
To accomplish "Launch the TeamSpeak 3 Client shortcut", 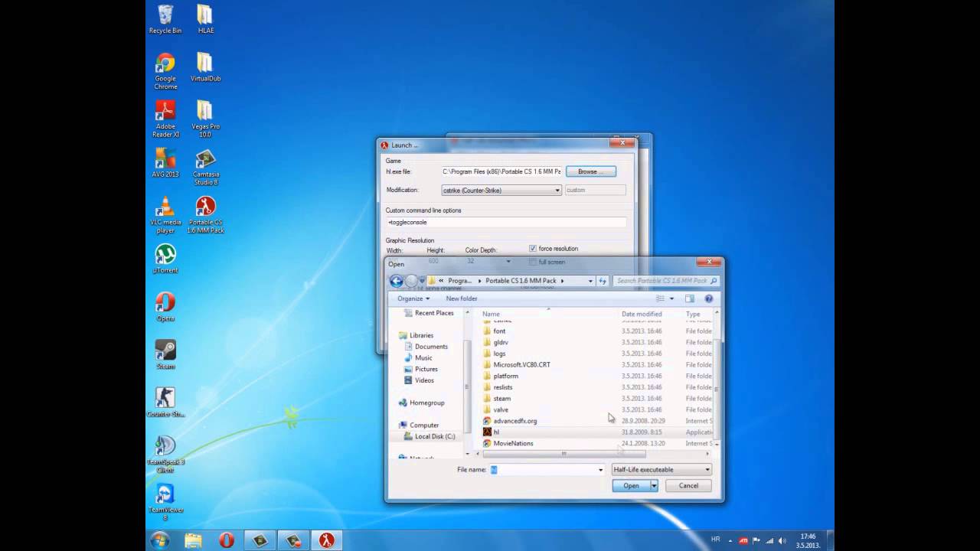I will [x=165, y=454].
